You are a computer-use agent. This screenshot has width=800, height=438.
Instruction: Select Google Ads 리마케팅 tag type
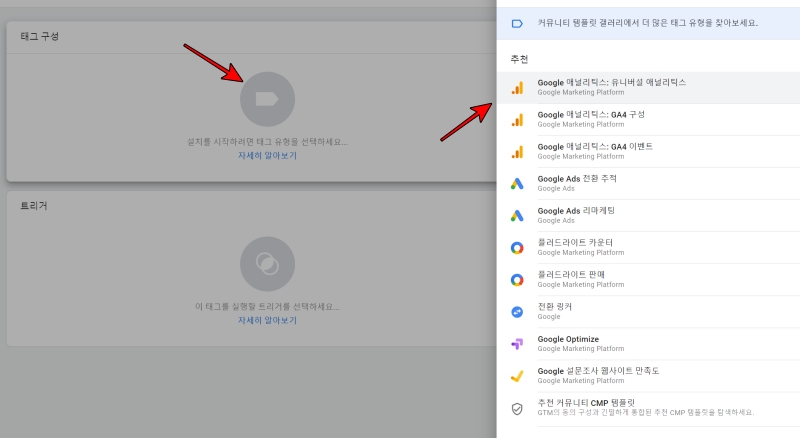pos(648,216)
